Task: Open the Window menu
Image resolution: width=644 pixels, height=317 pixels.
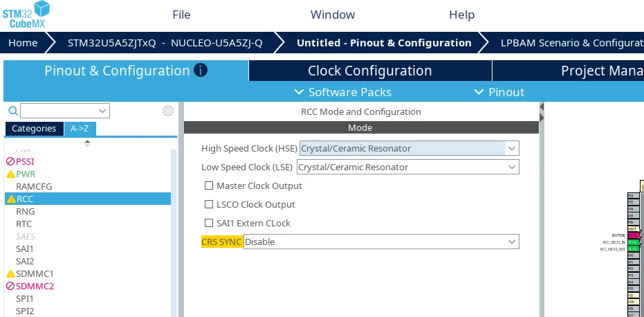Action: pyautogui.click(x=333, y=15)
